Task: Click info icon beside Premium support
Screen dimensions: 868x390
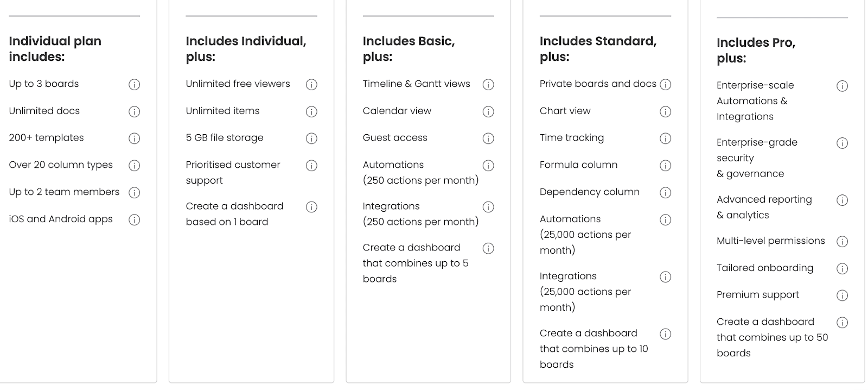Action: click(842, 295)
